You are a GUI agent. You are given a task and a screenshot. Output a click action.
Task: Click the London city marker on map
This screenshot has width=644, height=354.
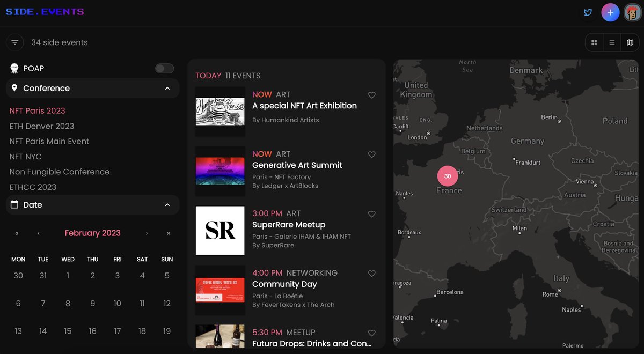point(429,134)
